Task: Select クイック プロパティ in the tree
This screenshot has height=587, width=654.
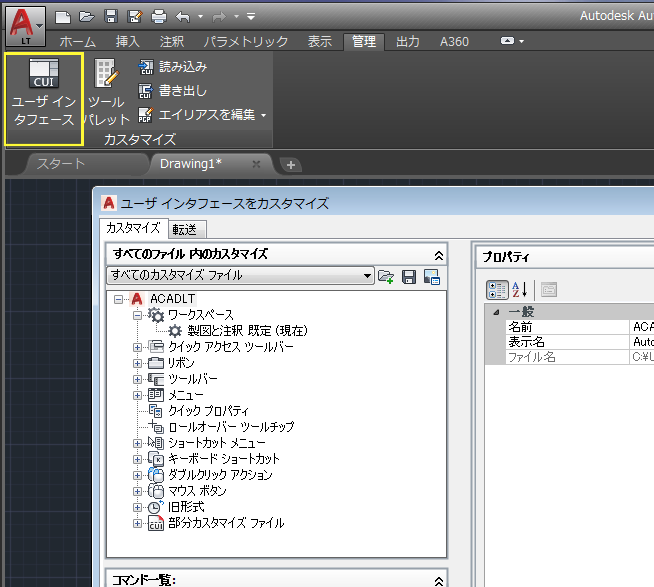Action: 208,411
